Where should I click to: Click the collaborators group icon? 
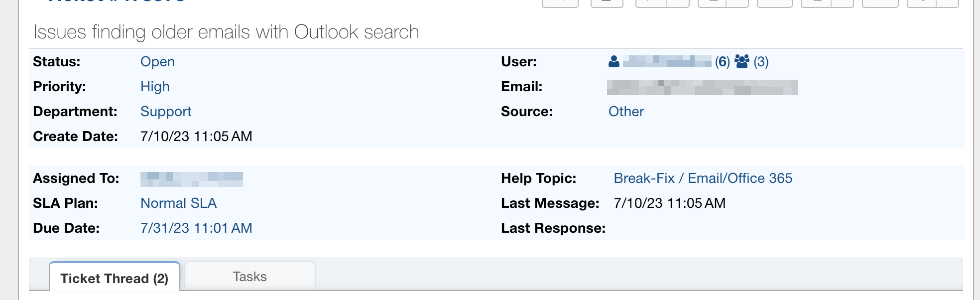(x=741, y=62)
